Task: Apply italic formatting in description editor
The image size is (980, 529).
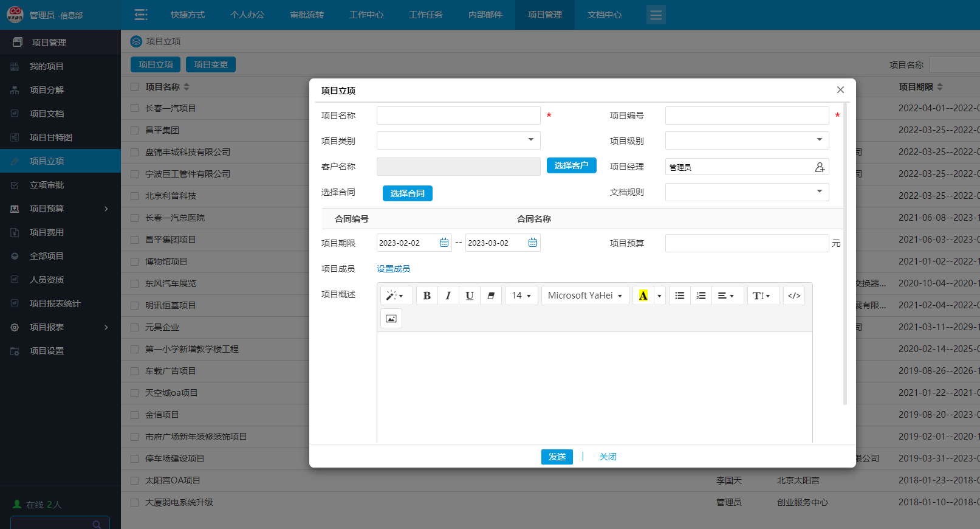Action: [448, 296]
